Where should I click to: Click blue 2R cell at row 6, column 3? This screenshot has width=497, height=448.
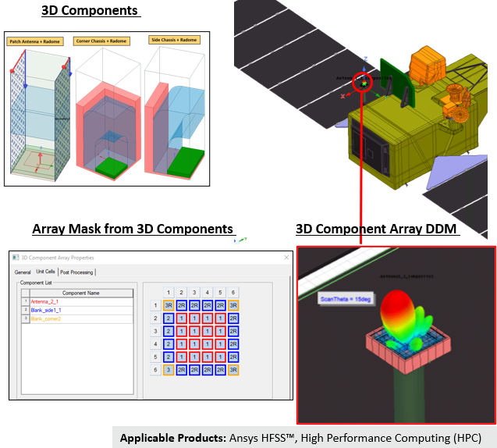(194, 370)
